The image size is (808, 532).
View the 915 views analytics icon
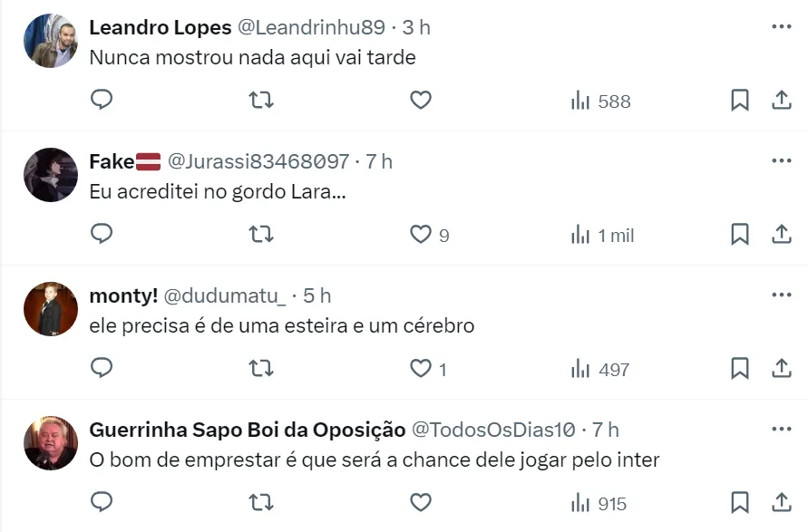(x=580, y=503)
